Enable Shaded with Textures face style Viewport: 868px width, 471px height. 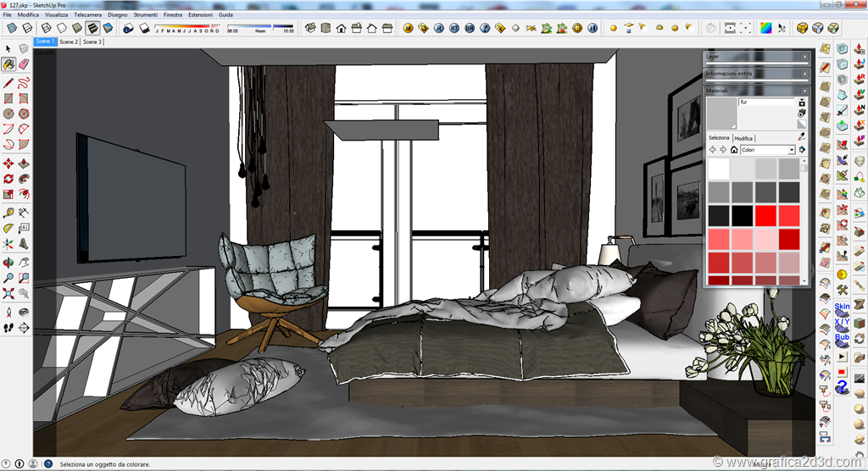coord(93,28)
